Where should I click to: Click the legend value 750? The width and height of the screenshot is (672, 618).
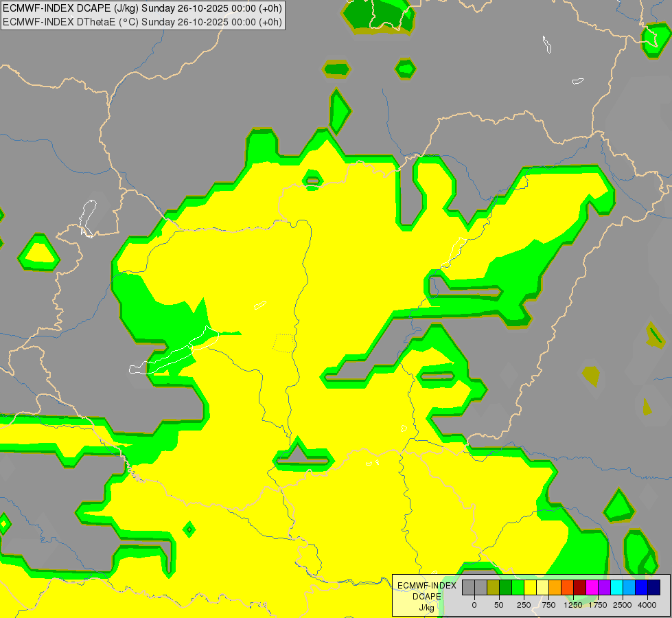[548, 605]
